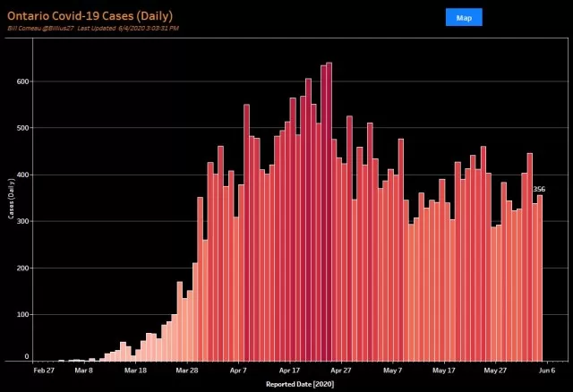Image resolution: width=573 pixels, height=392 pixels.
Task: Click the May 17 axis date label
Action: click(x=444, y=371)
